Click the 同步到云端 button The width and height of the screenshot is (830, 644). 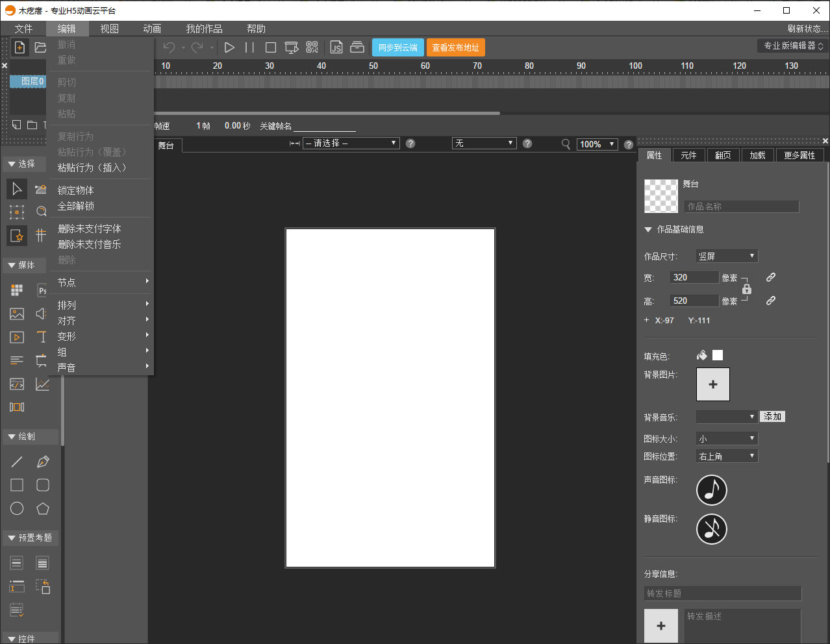[397, 47]
